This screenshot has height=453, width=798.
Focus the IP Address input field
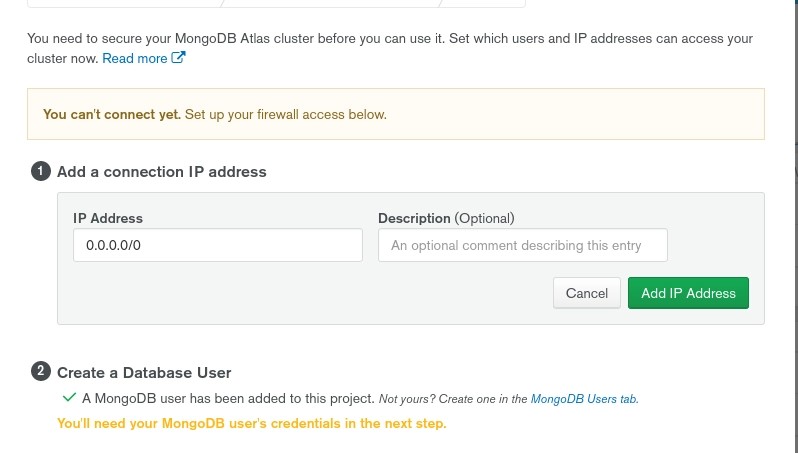tap(218, 245)
